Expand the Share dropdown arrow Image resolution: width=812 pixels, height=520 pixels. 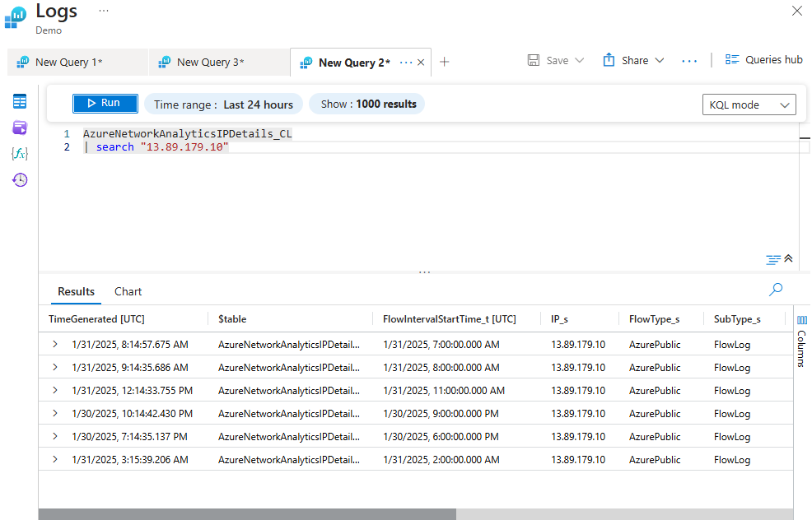[659, 61]
